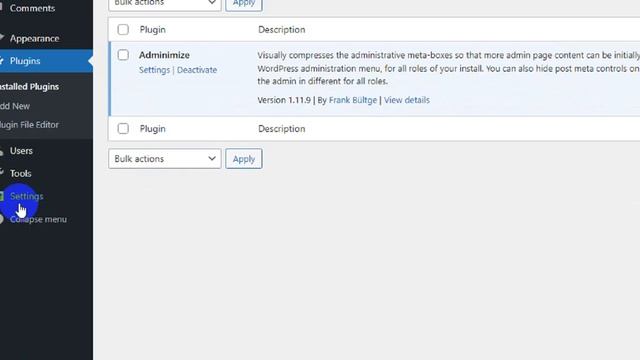This screenshot has height=360, width=640.
Task: Click the bottom Apply button
Action: click(x=244, y=159)
